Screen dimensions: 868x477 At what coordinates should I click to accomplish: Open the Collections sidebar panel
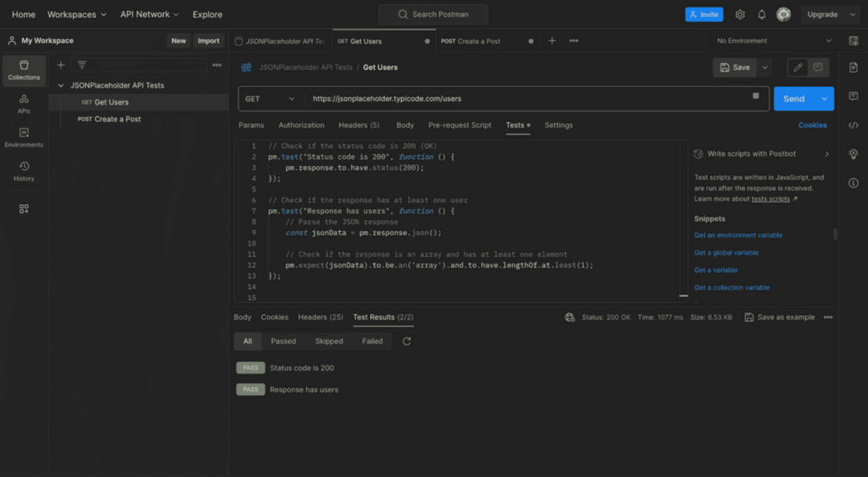point(24,71)
